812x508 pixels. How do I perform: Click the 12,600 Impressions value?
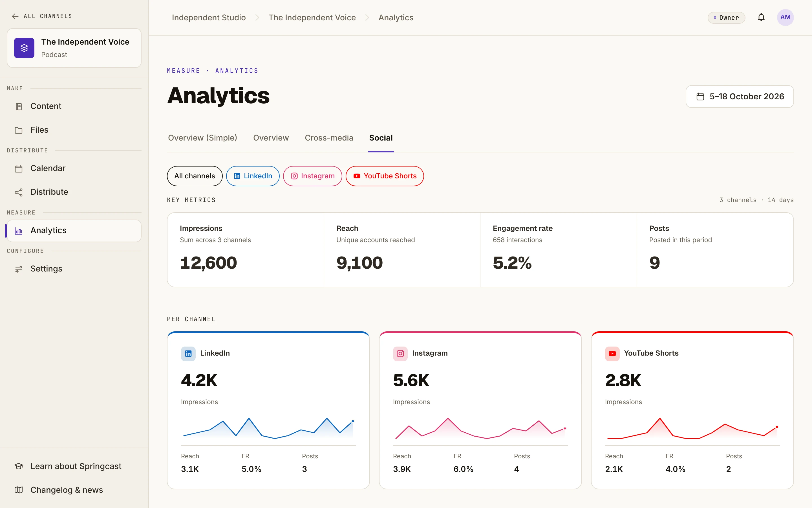(208, 263)
